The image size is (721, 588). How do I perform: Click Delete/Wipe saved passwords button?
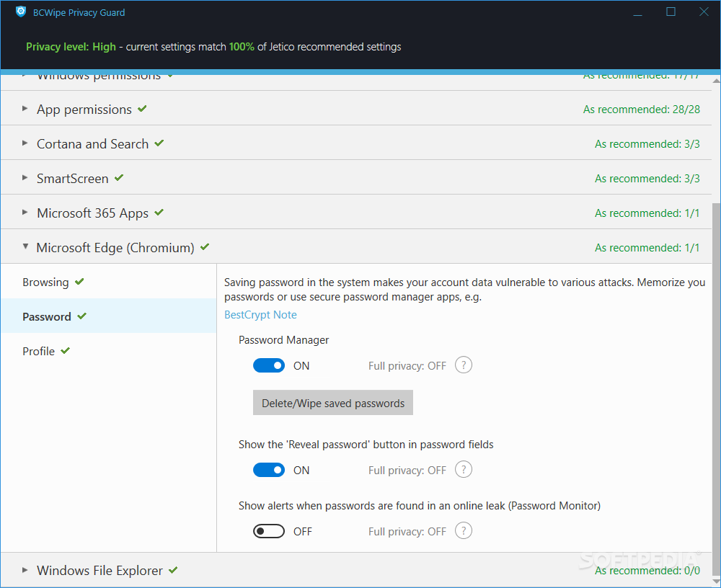(333, 403)
